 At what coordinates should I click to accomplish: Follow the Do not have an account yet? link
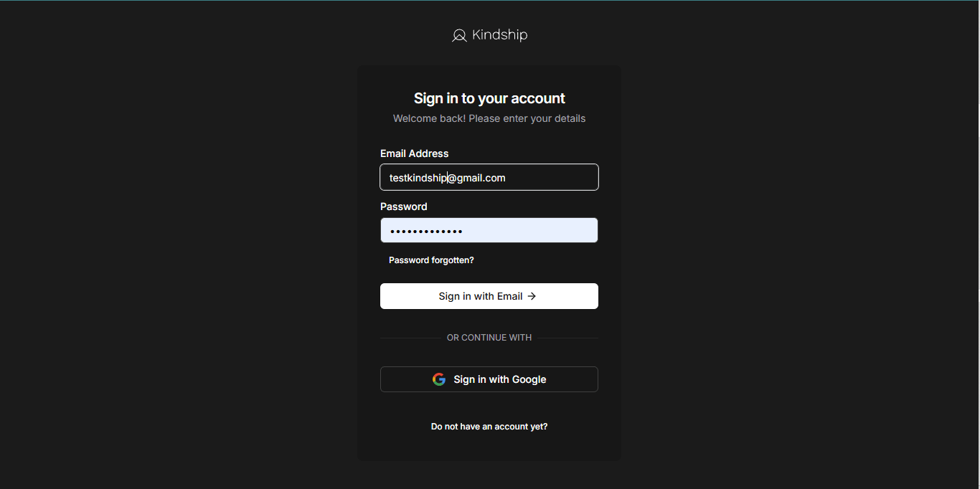(x=489, y=427)
